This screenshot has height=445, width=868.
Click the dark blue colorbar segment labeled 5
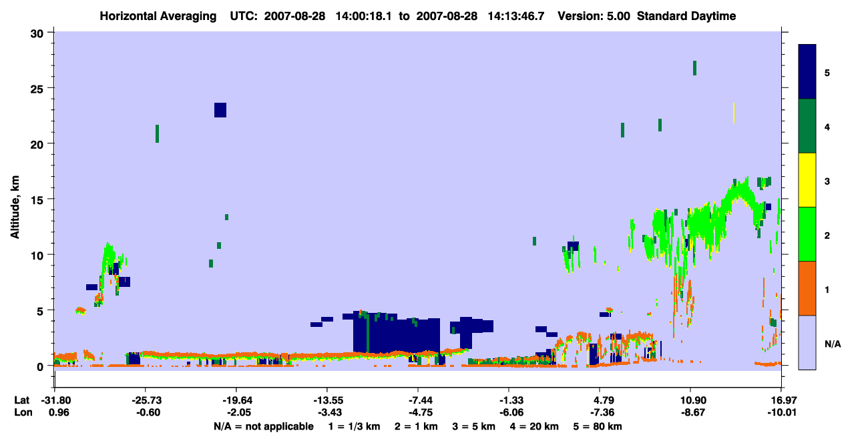click(x=807, y=71)
